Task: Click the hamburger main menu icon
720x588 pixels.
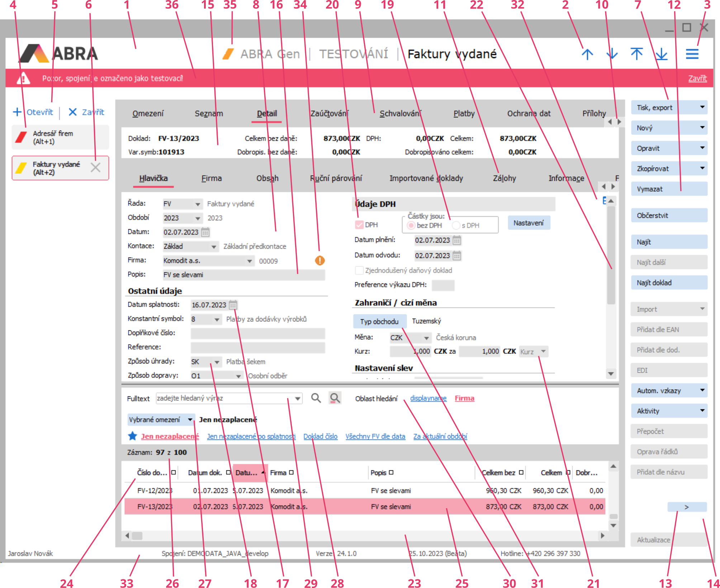Action: (692, 54)
